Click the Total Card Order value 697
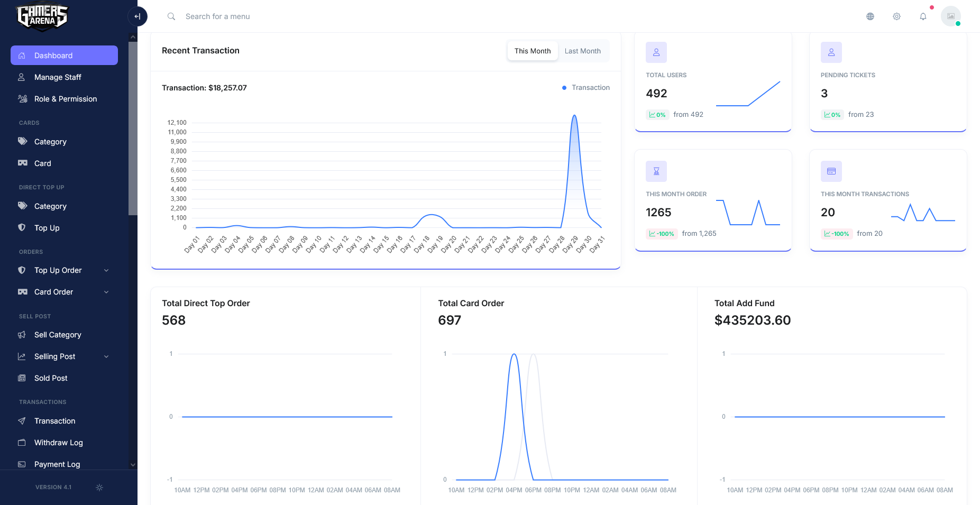Viewport: 980px width, 505px height. [x=450, y=320]
